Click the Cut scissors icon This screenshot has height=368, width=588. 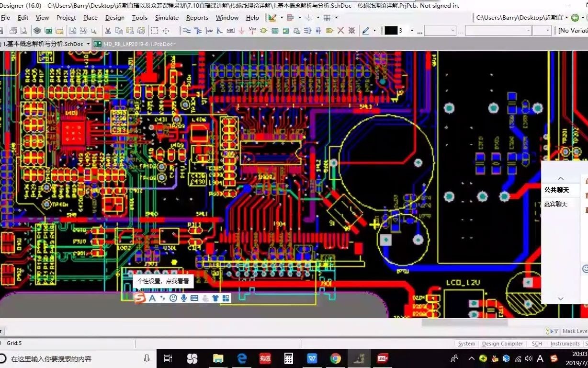tap(108, 31)
